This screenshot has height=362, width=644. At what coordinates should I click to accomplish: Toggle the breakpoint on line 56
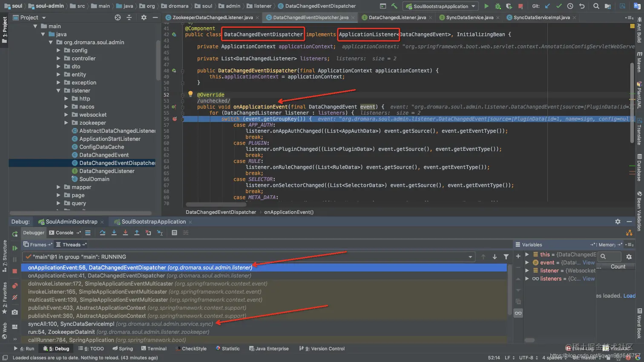(175, 119)
